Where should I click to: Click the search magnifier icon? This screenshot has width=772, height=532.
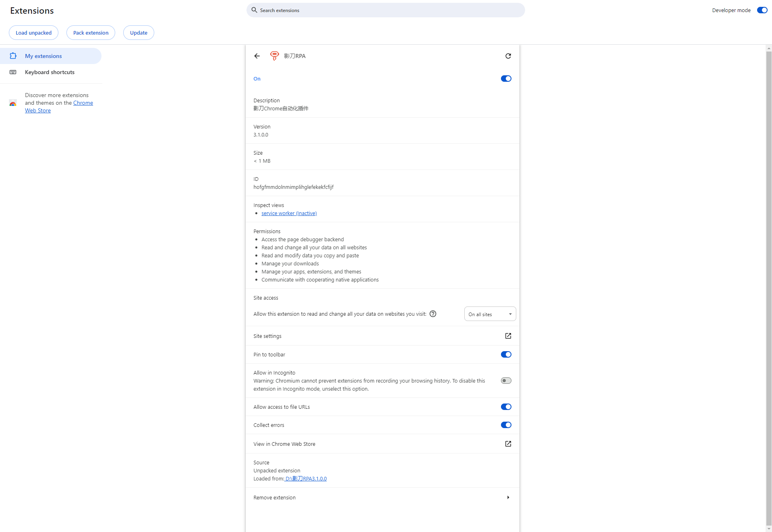[254, 10]
